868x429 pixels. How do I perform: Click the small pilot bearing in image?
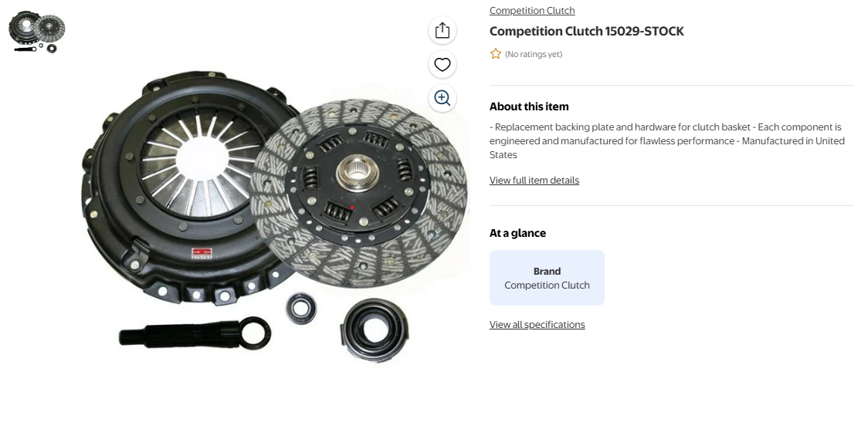click(301, 308)
